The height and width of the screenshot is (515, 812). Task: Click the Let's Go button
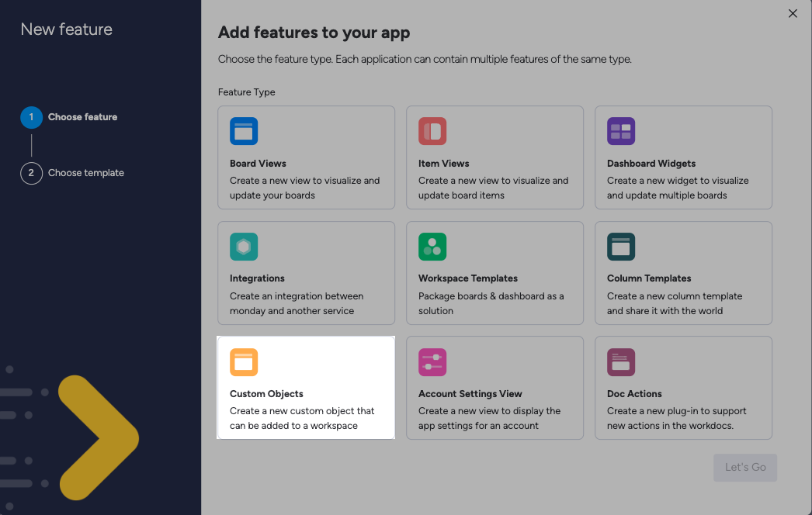tap(744, 468)
